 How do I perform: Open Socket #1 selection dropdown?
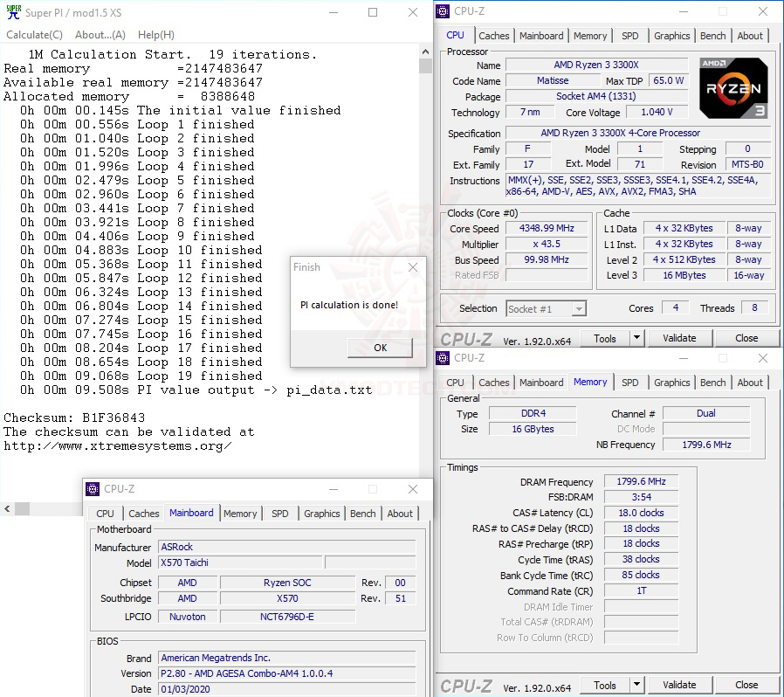(x=546, y=308)
